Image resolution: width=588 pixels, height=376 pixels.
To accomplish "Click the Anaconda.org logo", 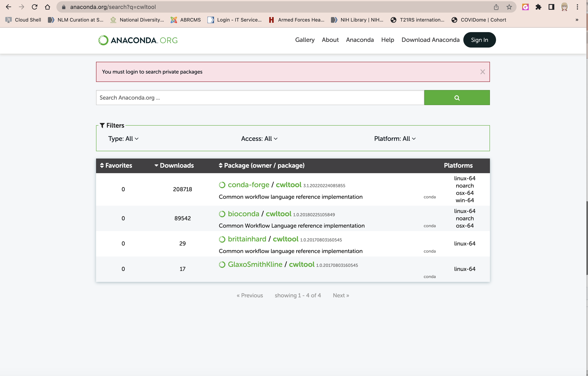I will click(x=138, y=40).
